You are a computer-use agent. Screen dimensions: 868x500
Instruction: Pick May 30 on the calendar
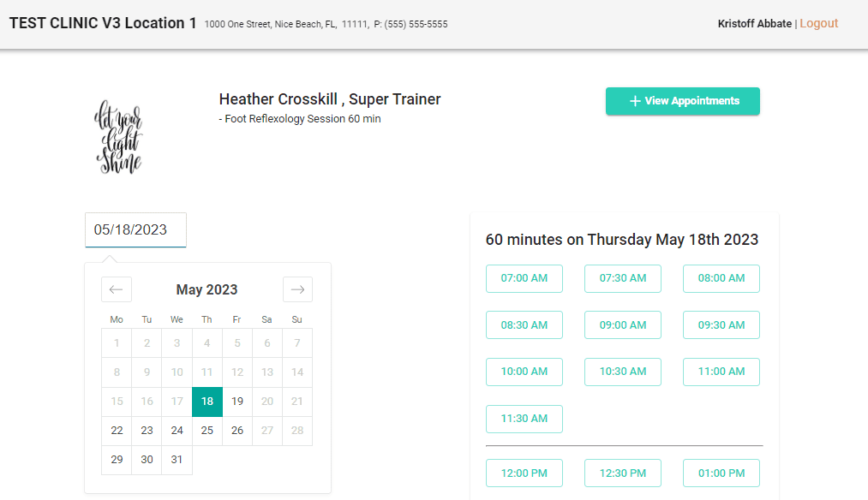pyautogui.click(x=147, y=460)
